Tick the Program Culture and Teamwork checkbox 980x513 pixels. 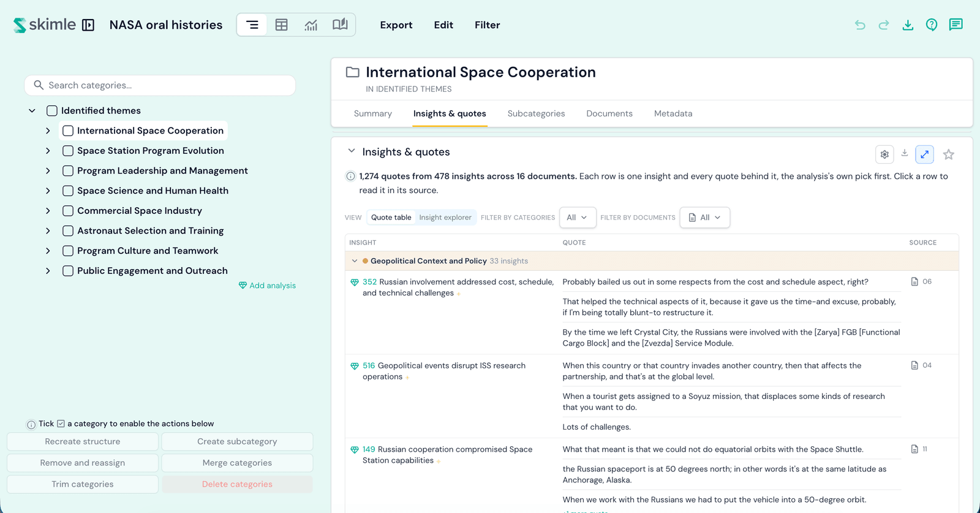click(x=68, y=251)
